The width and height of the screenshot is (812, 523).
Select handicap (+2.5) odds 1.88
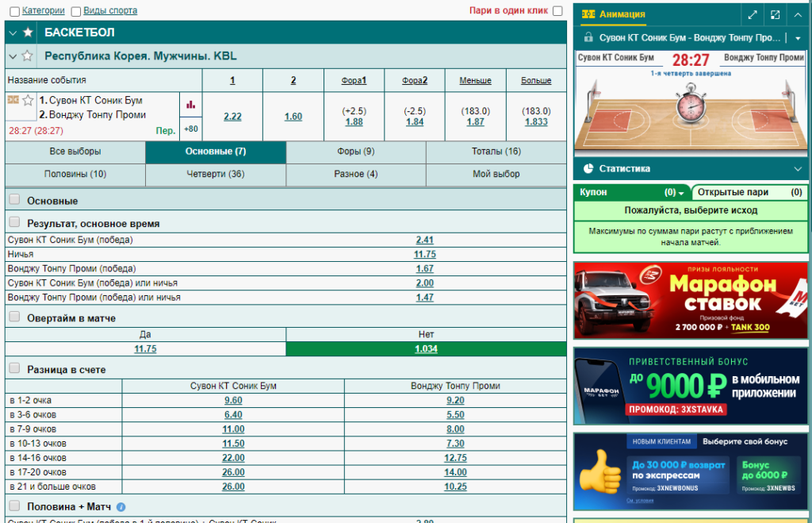tap(354, 122)
